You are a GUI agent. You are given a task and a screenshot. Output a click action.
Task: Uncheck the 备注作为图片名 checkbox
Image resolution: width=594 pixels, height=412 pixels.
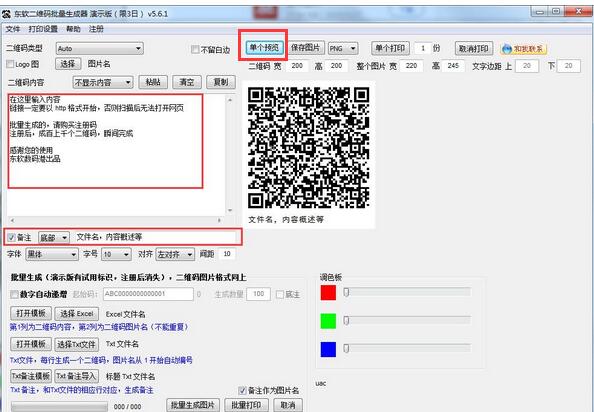pos(242,390)
